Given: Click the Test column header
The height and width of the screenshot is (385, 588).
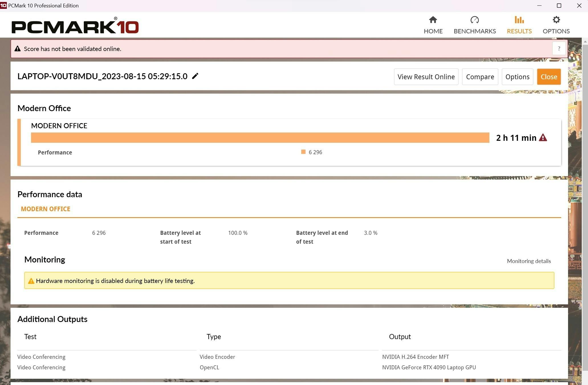Looking at the screenshot, I should coord(30,337).
